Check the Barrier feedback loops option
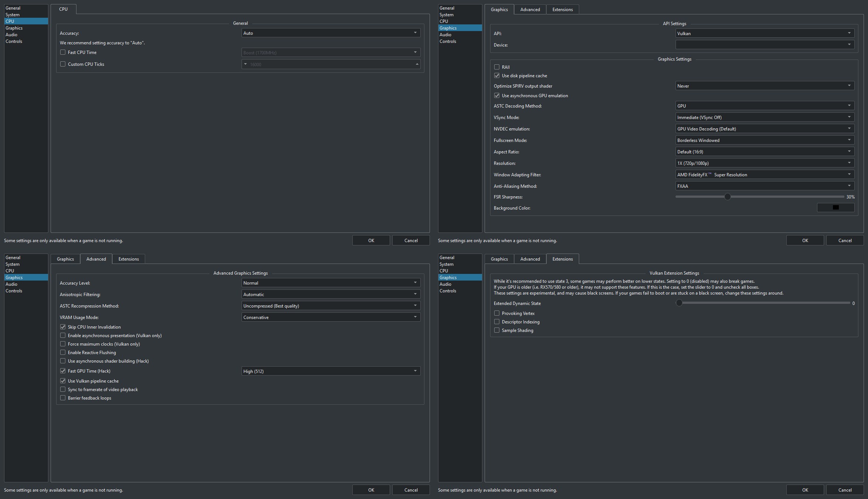Image resolution: width=868 pixels, height=499 pixels. point(63,398)
